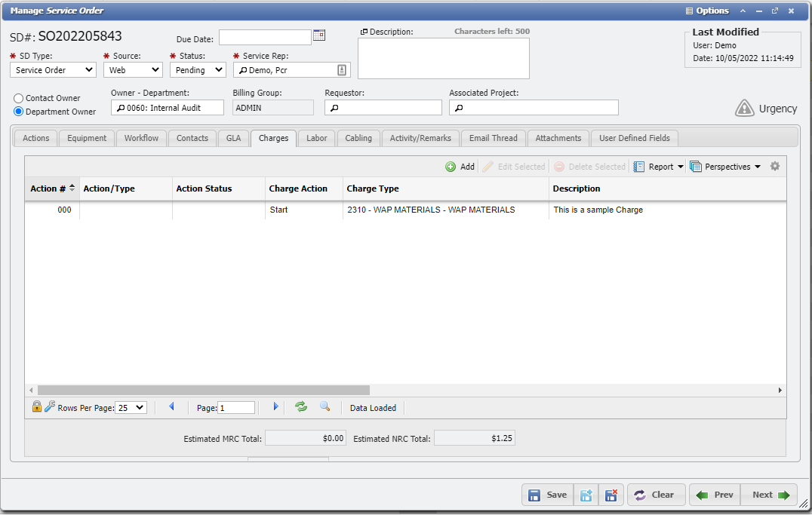
Task: Switch to the Workflow tab
Action: 141,138
